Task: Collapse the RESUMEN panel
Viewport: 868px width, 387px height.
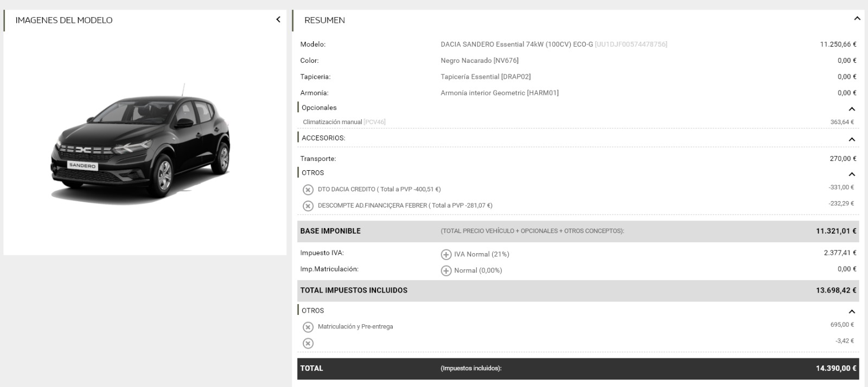Action: click(857, 18)
